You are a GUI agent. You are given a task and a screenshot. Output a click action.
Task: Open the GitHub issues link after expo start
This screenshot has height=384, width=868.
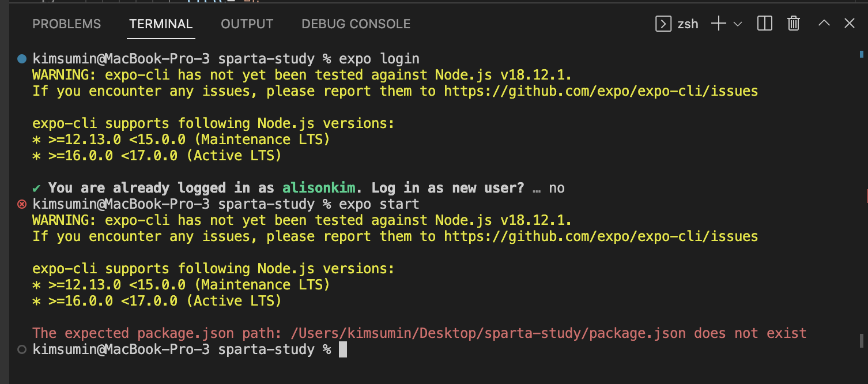coord(601,236)
